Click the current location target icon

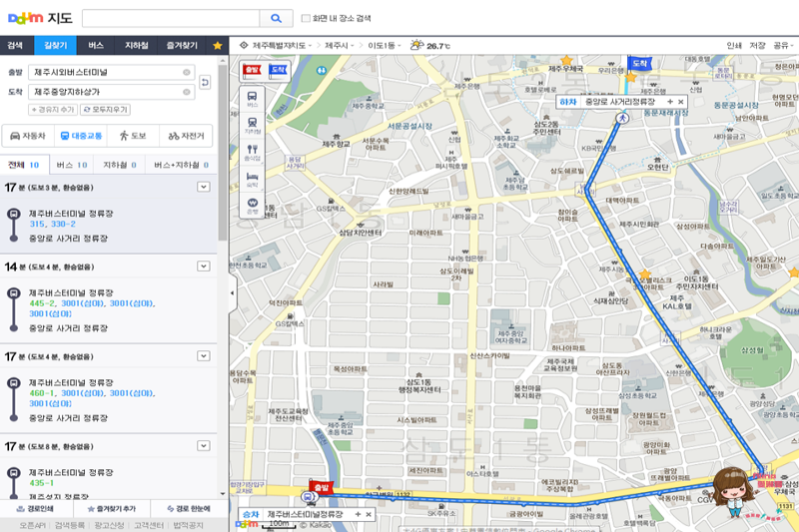point(244,45)
